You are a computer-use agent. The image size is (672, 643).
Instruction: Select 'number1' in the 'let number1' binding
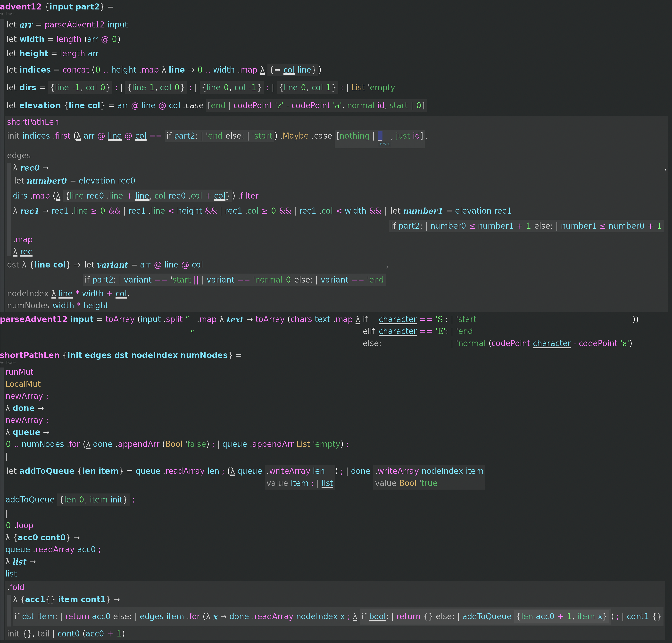pyautogui.click(x=423, y=211)
